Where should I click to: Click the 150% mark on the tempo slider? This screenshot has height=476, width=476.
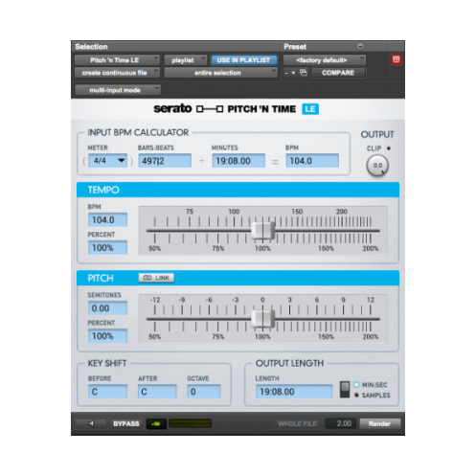click(326, 248)
